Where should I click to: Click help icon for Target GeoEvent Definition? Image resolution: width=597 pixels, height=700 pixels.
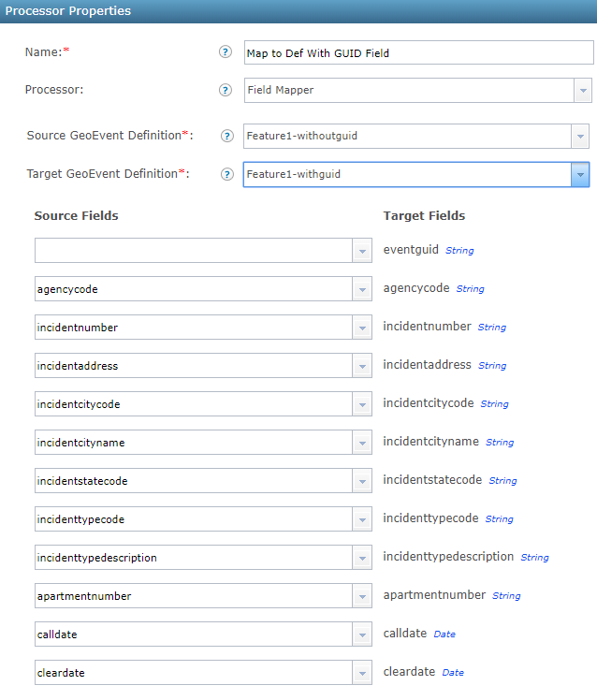[x=227, y=174]
